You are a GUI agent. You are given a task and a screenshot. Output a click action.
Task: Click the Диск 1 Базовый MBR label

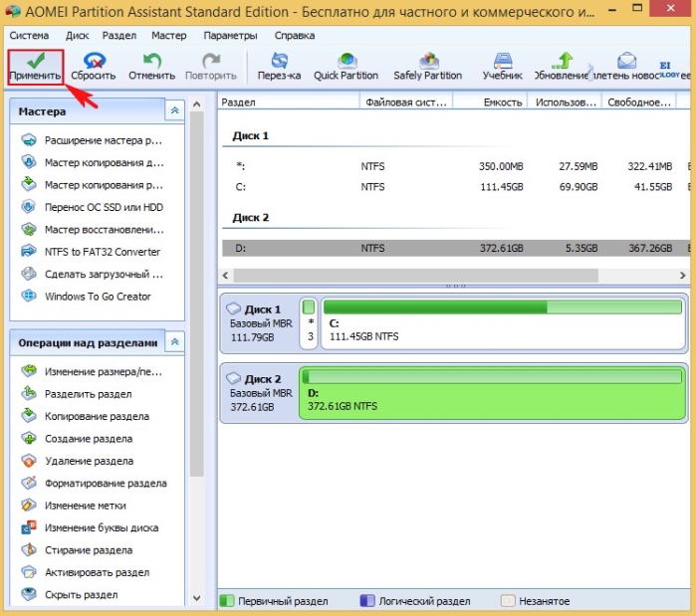260,323
